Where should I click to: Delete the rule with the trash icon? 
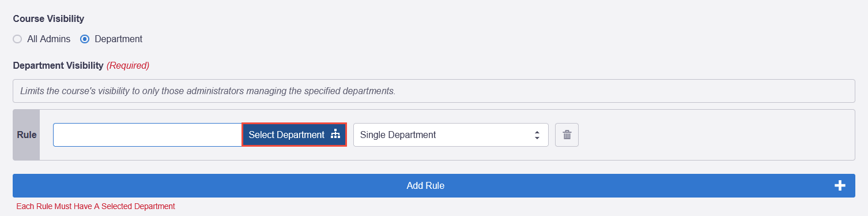click(x=567, y=135)
